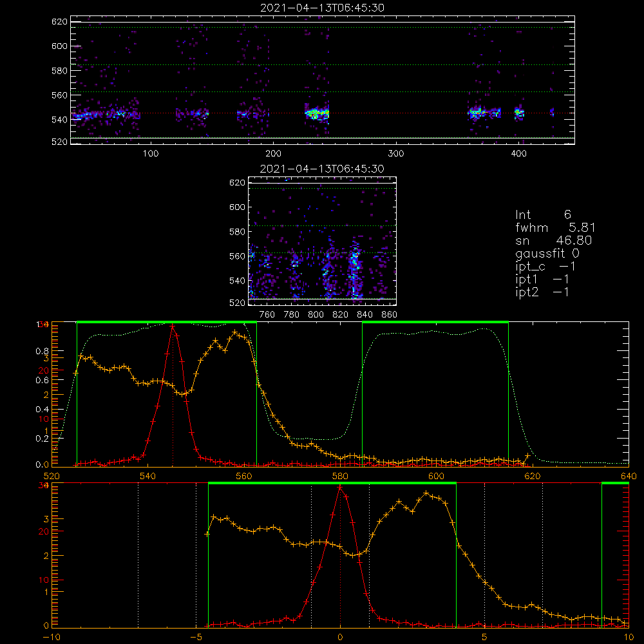Click the '-10' label on the bottom plot axis
This screenshot has height=644, width=644.
coord(51,637)
